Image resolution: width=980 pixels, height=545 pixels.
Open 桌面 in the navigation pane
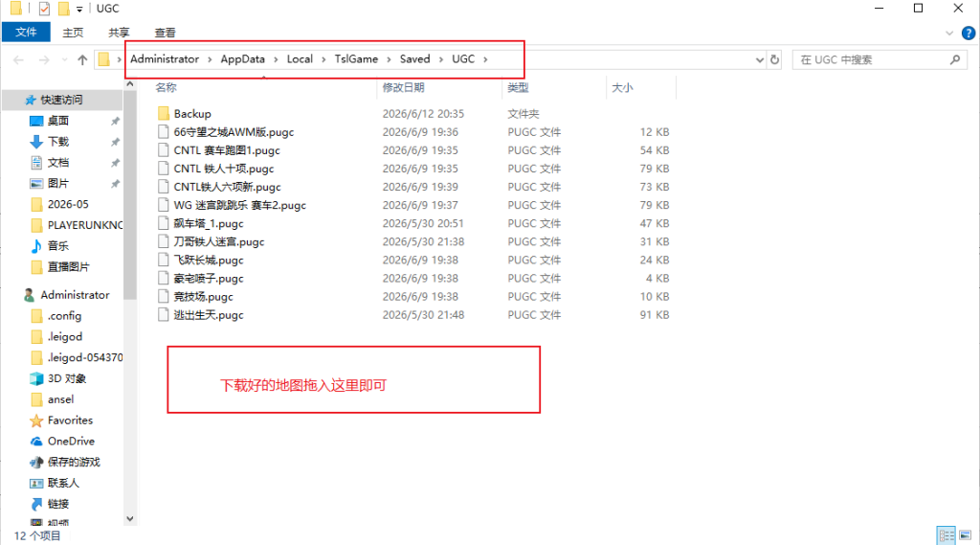pyautogui.click(x=58, y=121)
